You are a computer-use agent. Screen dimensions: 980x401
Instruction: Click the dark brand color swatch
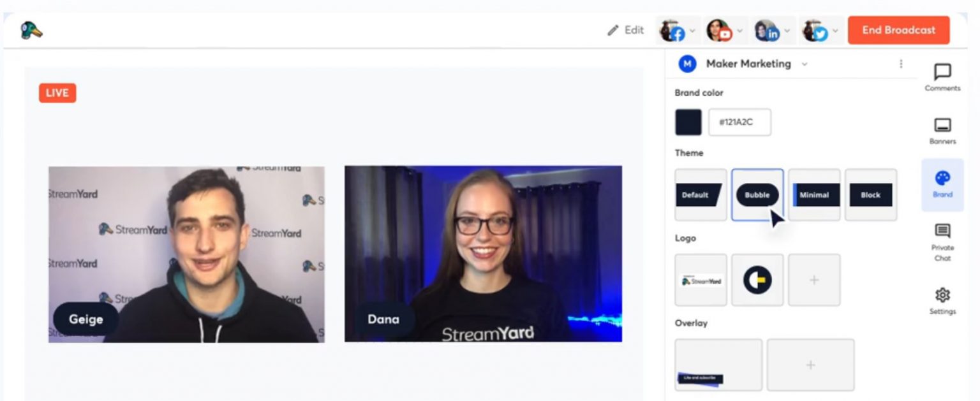(x=688, y=122)
